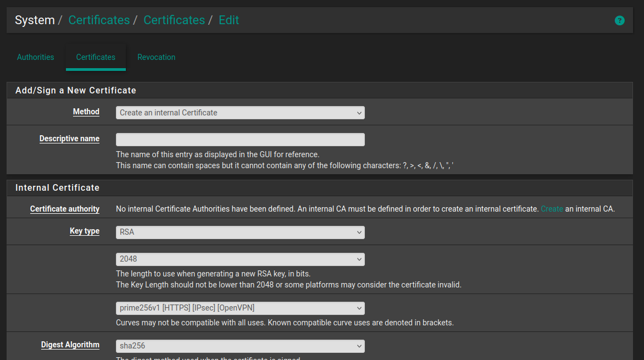Image resolution: width=644 pixels, height=360 pixels.
Task: Click the Certificate authority label
Action: tap(65, 209)
